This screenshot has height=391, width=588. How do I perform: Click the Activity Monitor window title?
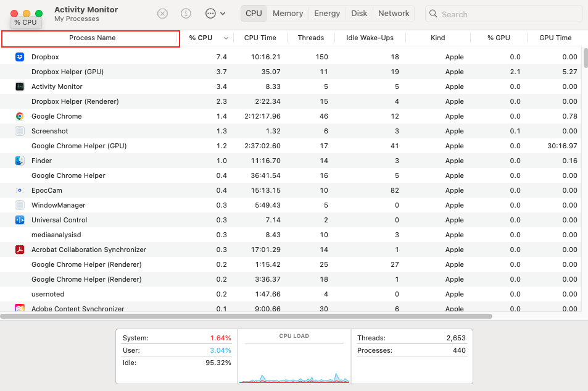point(86,9)
